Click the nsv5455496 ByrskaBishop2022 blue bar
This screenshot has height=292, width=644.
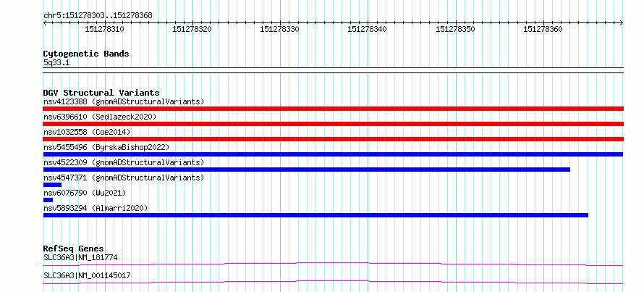(333, 154)
